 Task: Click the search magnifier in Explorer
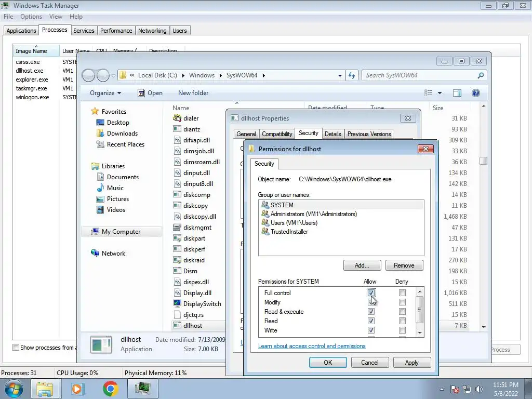coord(481,75)
